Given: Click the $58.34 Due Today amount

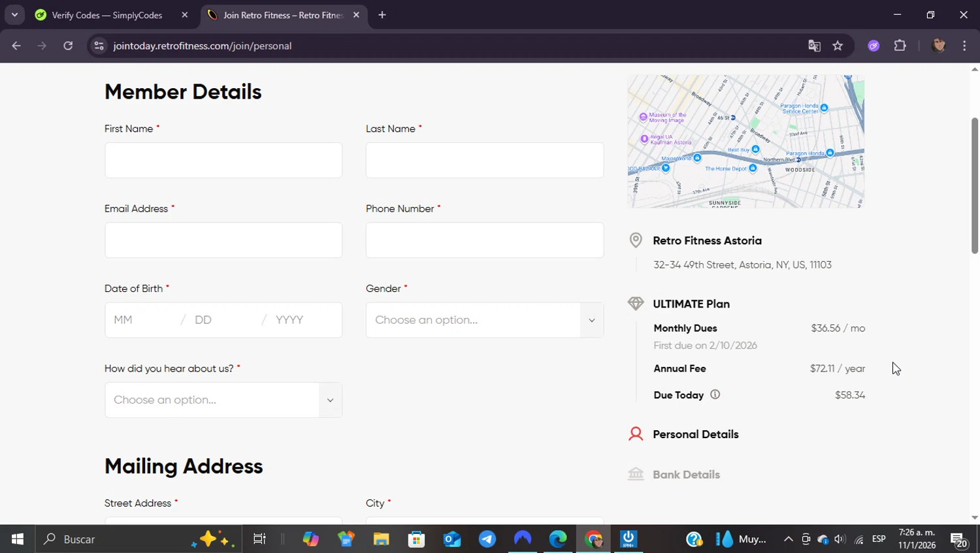Looking at the screenshot, I should pos(850,395).
